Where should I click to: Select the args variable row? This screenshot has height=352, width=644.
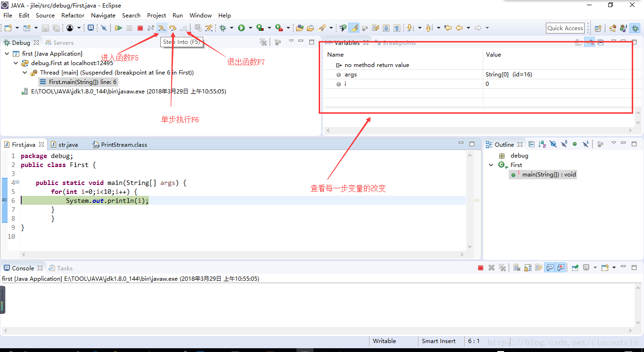tap(350, 75)
